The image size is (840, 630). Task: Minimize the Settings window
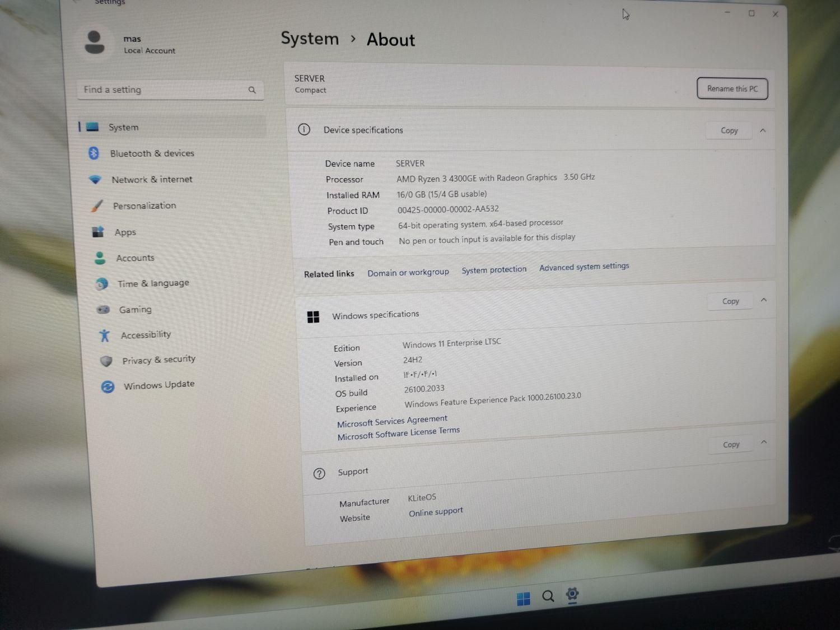[x=727, y=13]
